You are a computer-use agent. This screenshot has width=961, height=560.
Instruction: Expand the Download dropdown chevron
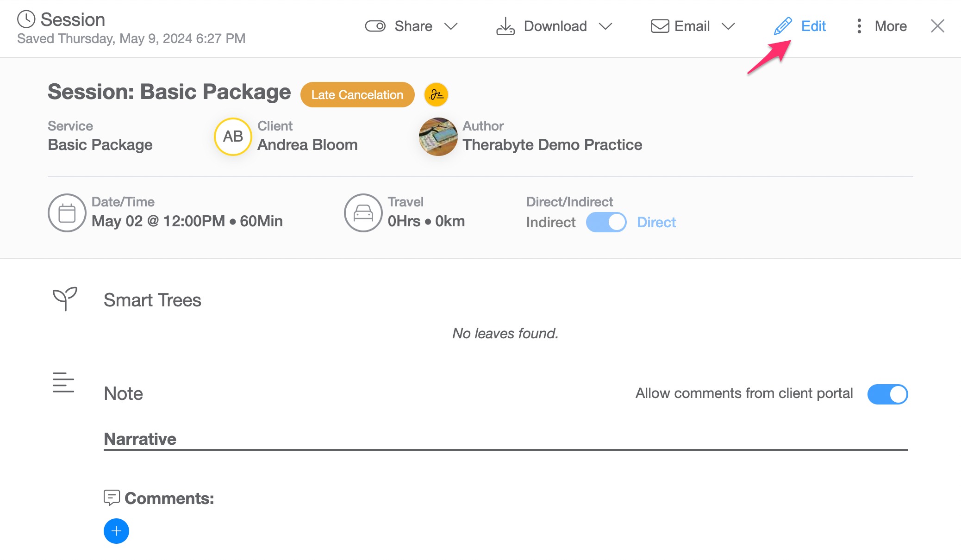(605, 26)
